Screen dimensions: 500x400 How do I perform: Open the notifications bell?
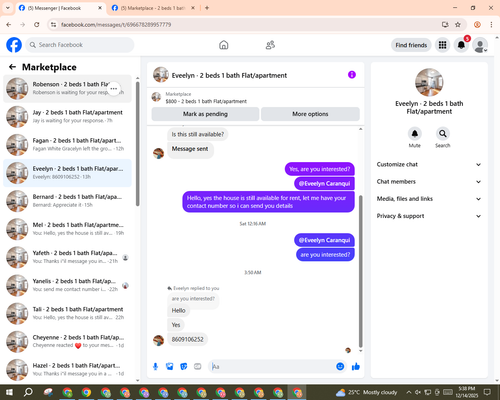(x=461, y=45)
